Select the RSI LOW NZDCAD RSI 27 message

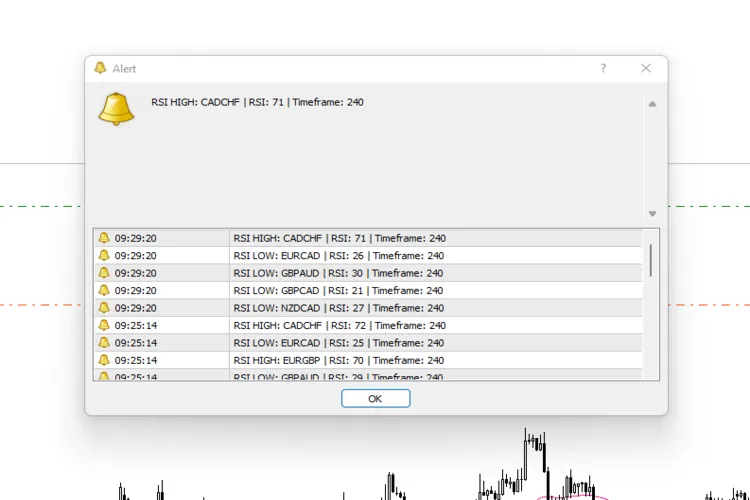pos(338,308)
